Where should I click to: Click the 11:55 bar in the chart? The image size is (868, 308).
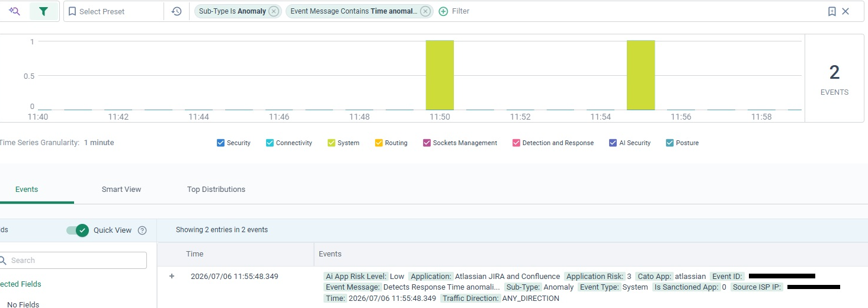(641, 75)
